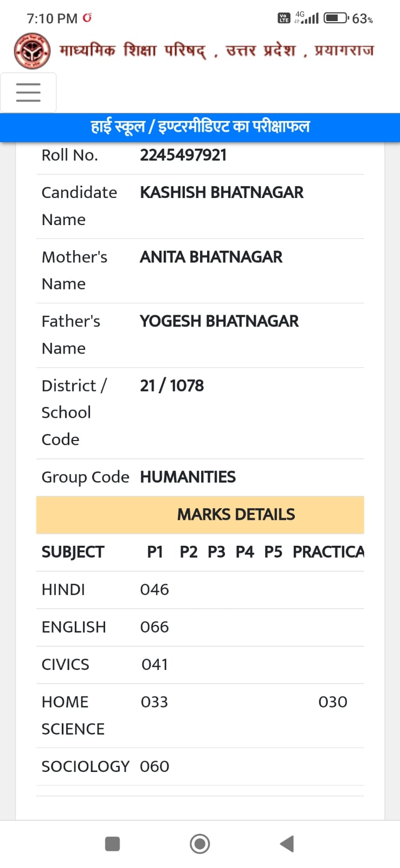Click the HINDI subject row
The image size is (400, 868).
click(x=200, y=590)
